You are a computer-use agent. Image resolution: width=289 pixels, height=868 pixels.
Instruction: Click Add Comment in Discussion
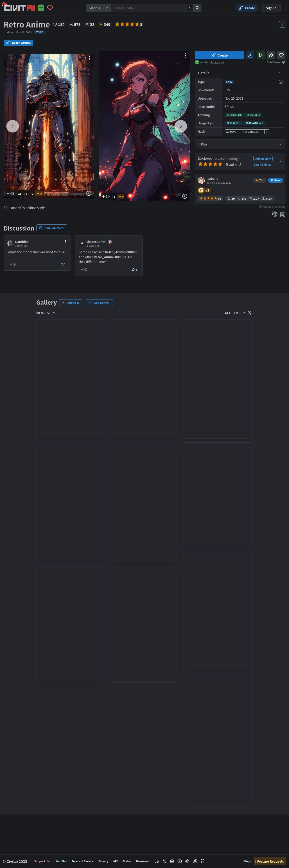coord(52,228)
